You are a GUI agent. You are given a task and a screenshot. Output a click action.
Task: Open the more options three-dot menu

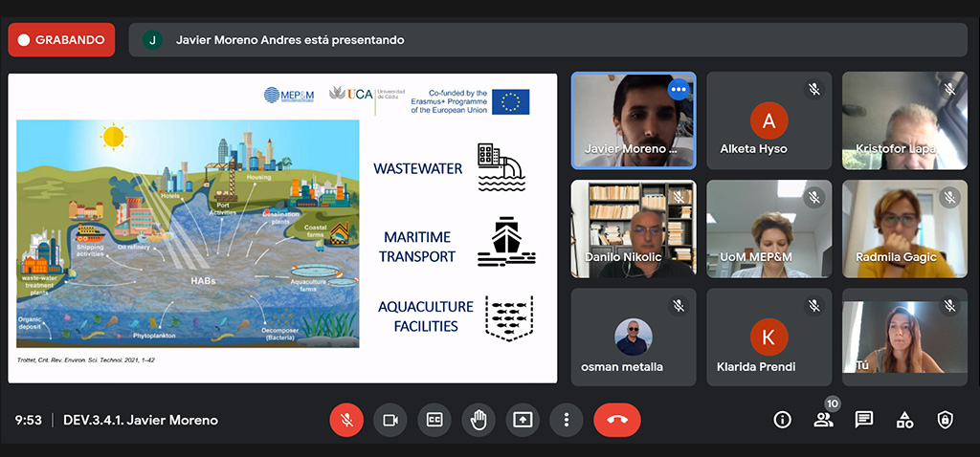567,420
